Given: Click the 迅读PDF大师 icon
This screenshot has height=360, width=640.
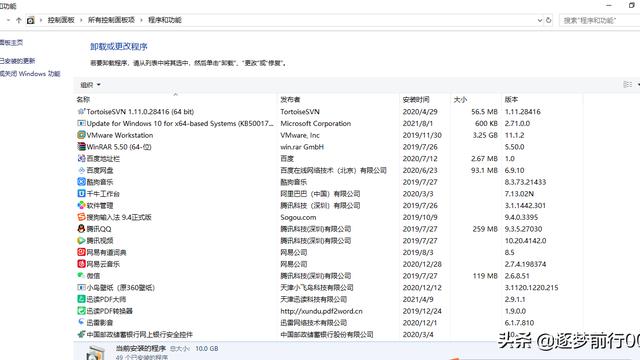Looking at the screenshot, I should (81, 299).
